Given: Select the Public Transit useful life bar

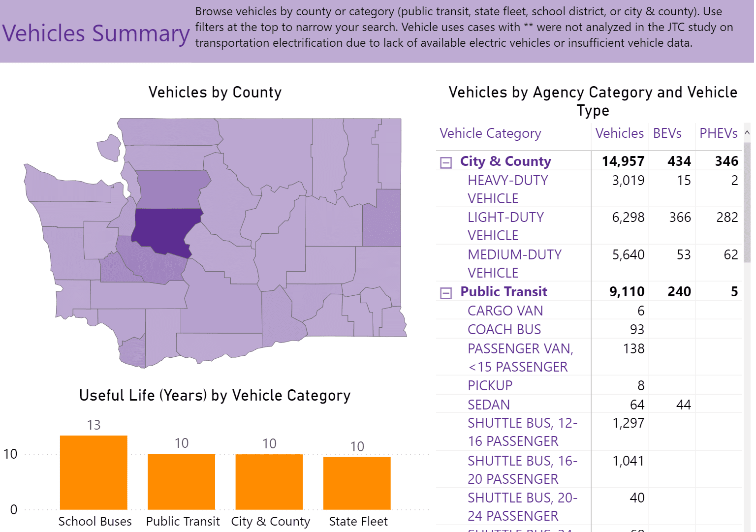Looking at the screenshot, I should pyautogui.click(x=181, y=481).
